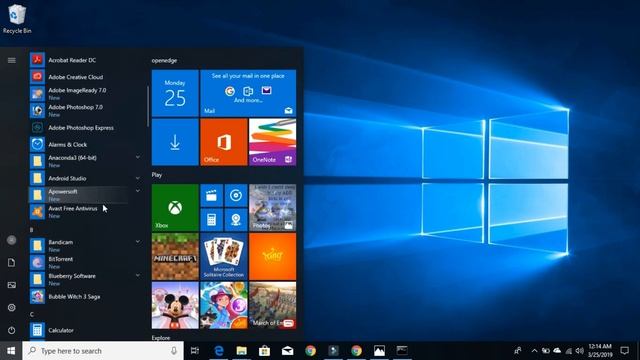This screenshot has width=640, height=360.
Task: Open Microsoft Store from taskbar
Action: [264, 351]
